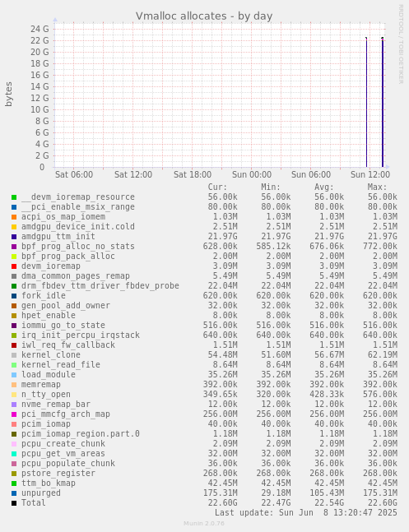Click the Max: column header
This screenshot has height=532, width=409.
click(377, 187)
